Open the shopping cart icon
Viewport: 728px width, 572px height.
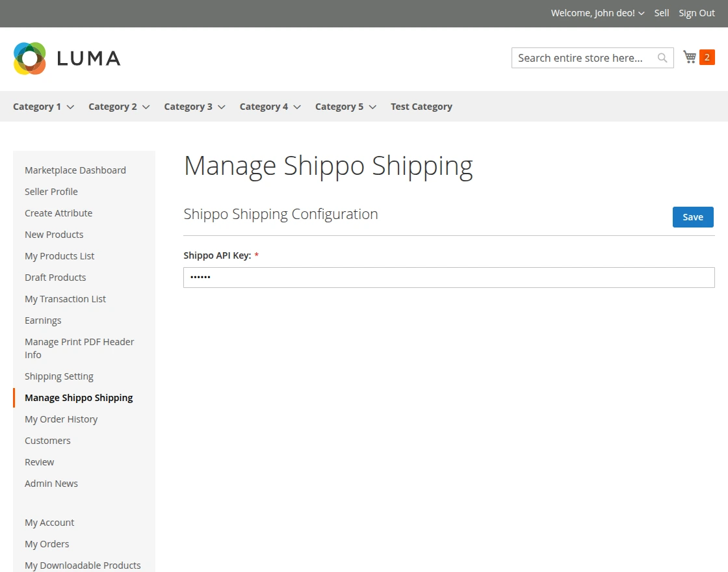(690, 57)
